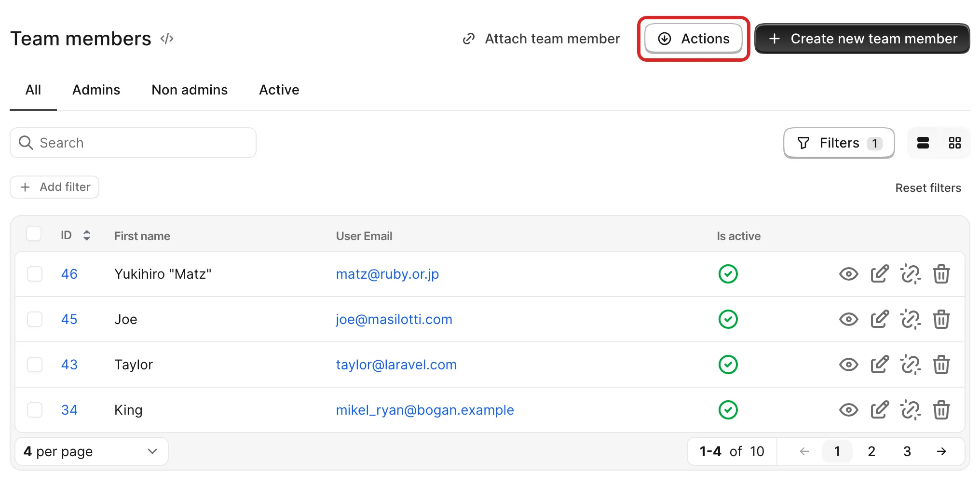Focus the Search input field

(133, 143)
